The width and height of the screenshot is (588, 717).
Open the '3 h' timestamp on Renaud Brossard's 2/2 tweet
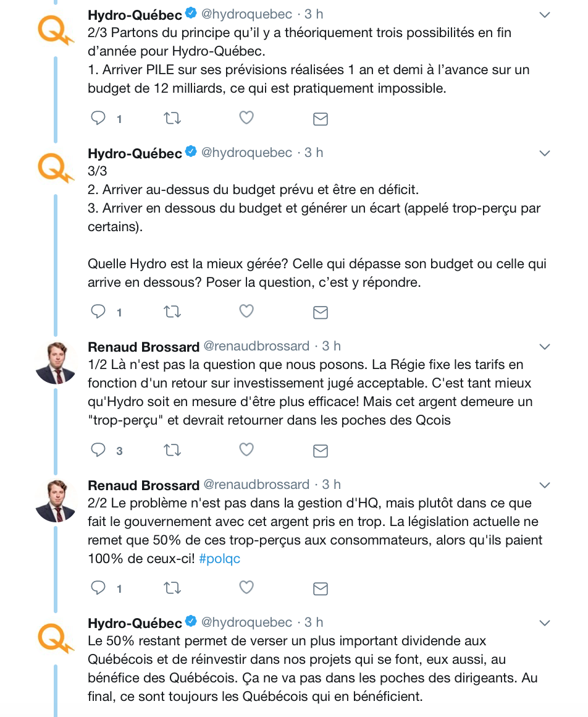(x=332, y=485)
